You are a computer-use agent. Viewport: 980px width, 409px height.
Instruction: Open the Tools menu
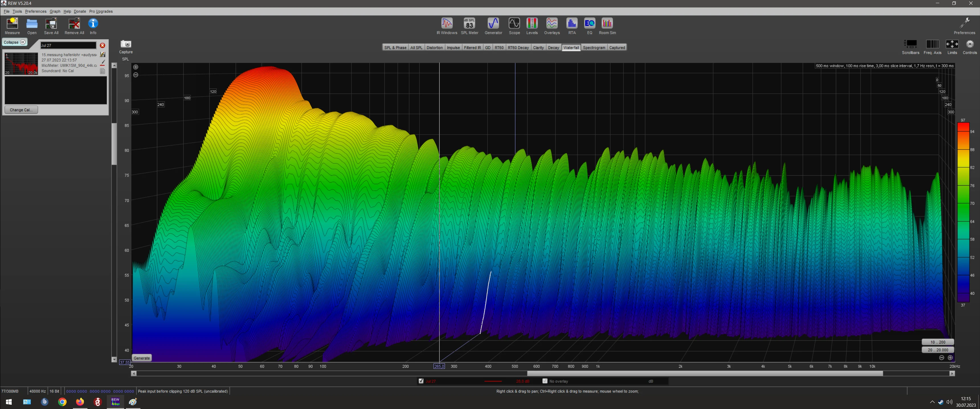pyautogui.click(x=17, y=11)
